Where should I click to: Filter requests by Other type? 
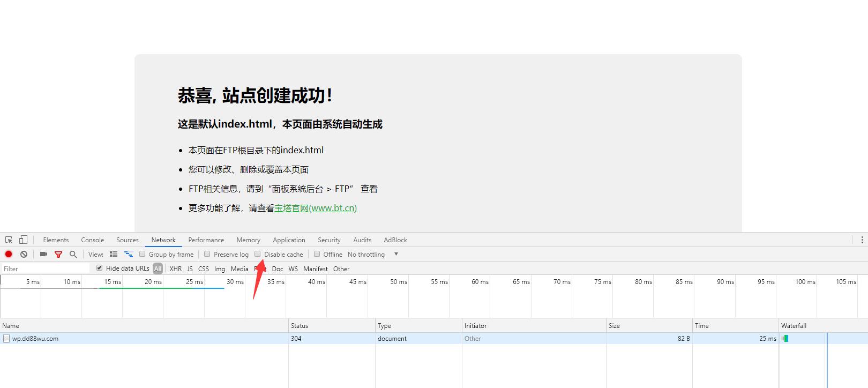(341, 269)
